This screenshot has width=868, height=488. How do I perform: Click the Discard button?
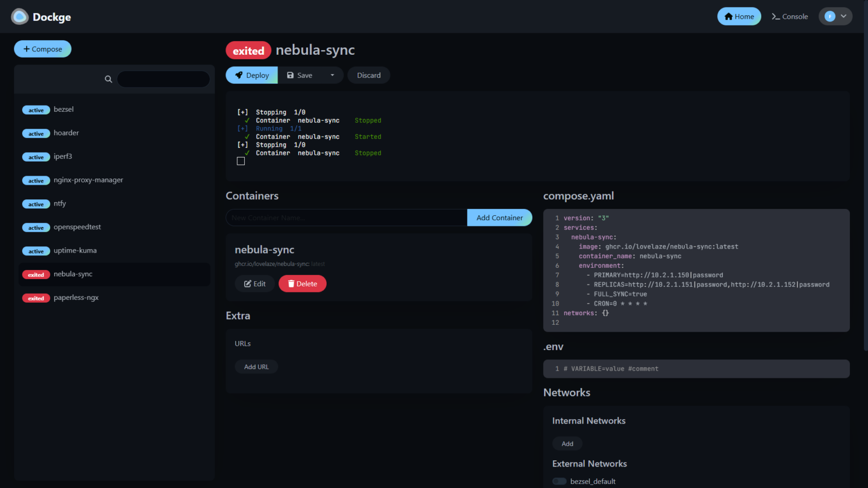(x=368, y=75)
